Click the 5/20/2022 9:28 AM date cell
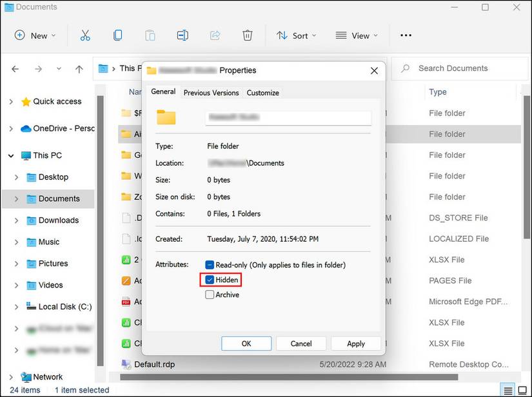The image size is (532, 397). pyautogui.click(x=353, y=364)
